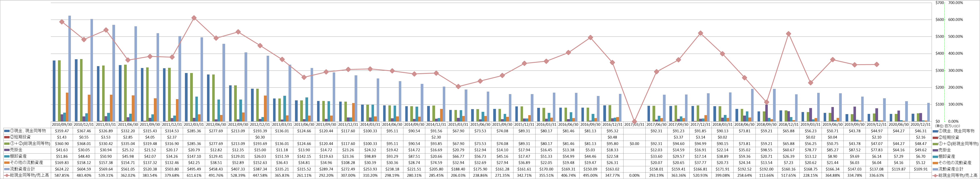Click the 0.00% ratio cell
980x179 pixels.
click(x=634, y=176)
